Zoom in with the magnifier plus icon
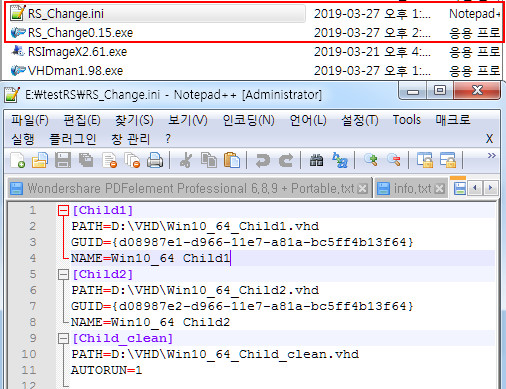This screenshot has height=389, width=506. [x=370, y=160]
